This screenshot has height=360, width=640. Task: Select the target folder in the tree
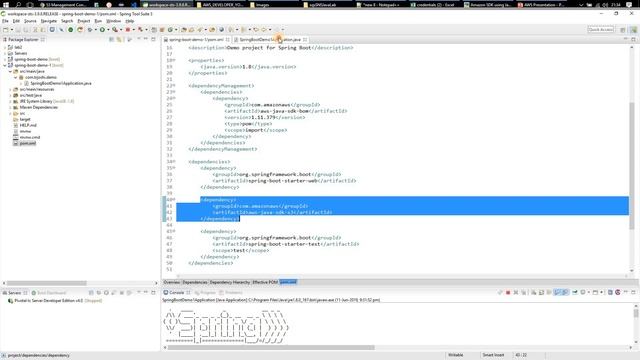coord(25,119)
